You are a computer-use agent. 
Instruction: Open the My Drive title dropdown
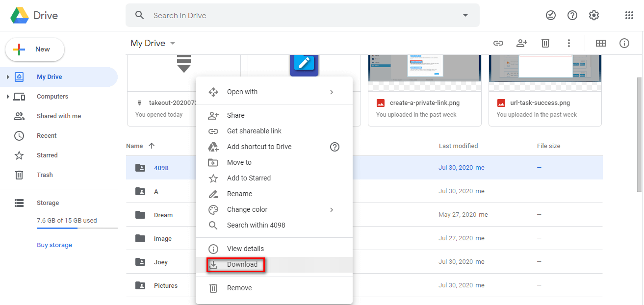[x=173, y=44]
